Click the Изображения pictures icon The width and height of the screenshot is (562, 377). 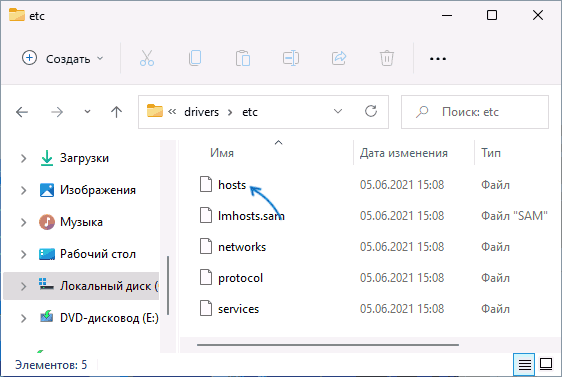[47, 190]
